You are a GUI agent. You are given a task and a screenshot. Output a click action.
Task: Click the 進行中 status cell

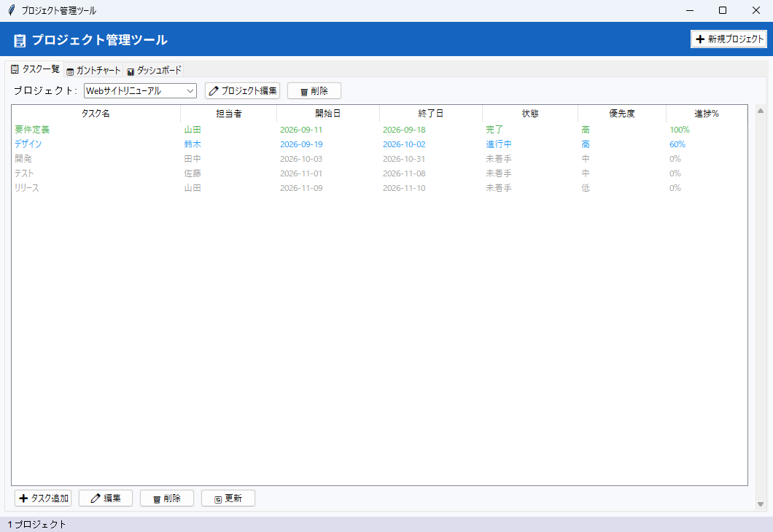pos(499,144)
